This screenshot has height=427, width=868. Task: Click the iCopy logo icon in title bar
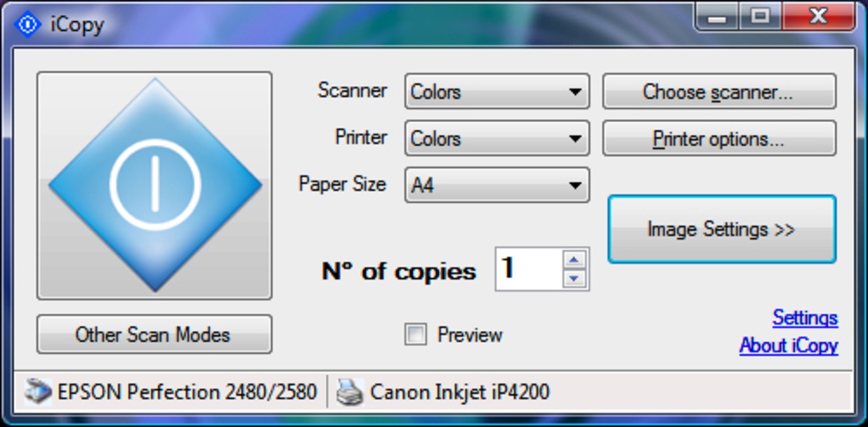(28, 24)
